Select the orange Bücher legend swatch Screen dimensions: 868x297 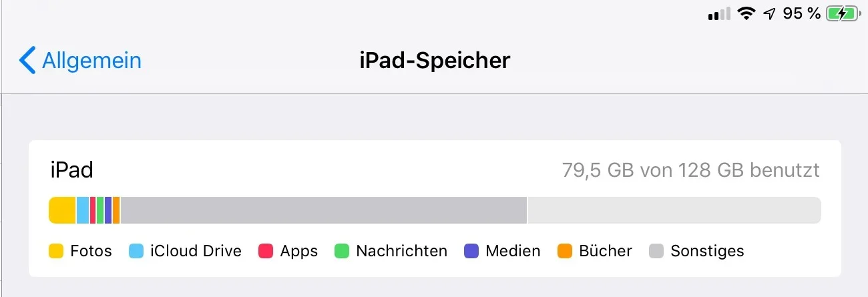565,252
